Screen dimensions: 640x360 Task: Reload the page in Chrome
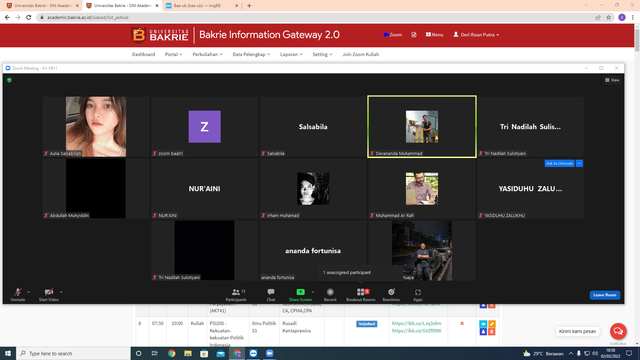pyautogui.click(x=29, y=17)
